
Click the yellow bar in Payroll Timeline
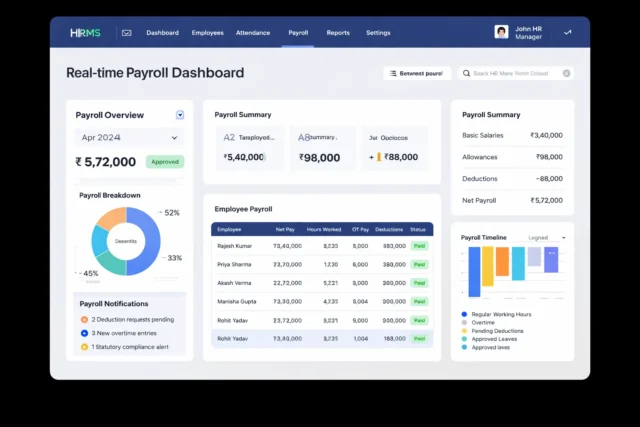point(488,266)
